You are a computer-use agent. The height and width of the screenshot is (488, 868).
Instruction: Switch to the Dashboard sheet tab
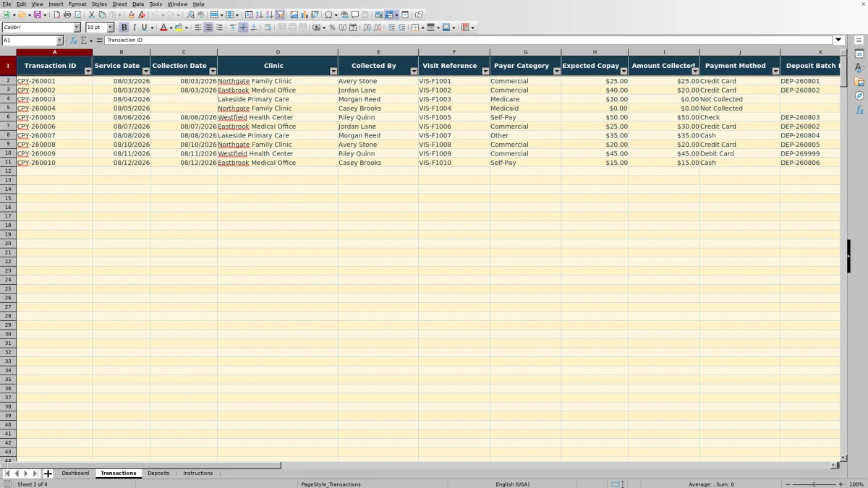point(75,473)
